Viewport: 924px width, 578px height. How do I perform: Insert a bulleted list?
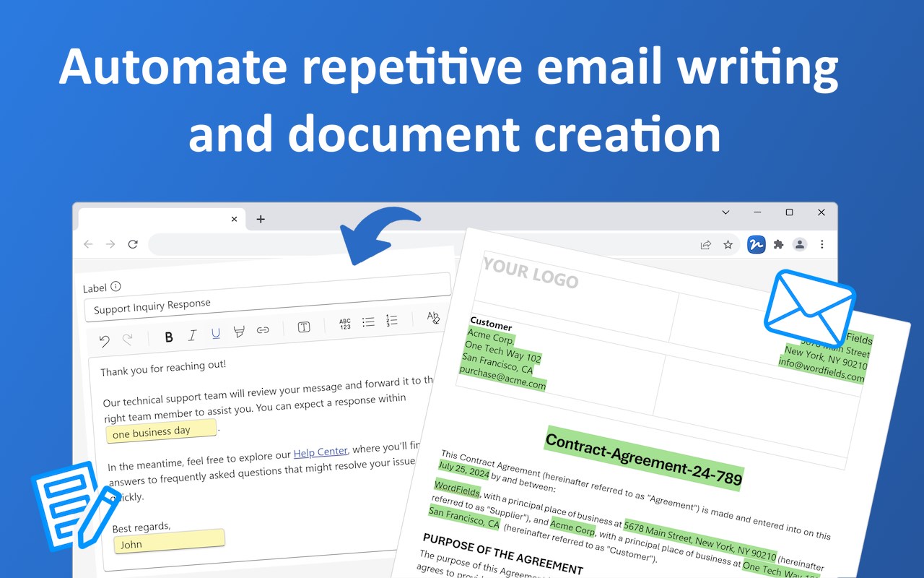click(368, 322)
